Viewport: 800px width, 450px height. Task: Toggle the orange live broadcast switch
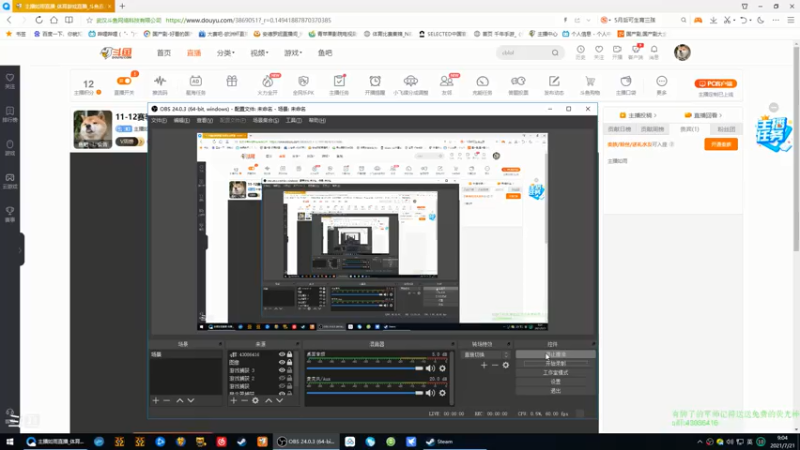point(124,81)
